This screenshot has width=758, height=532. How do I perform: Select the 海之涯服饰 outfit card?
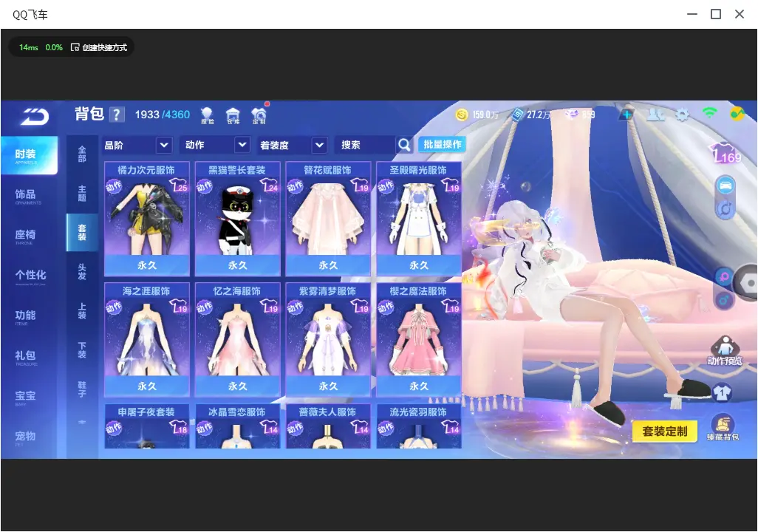point(147,340)
